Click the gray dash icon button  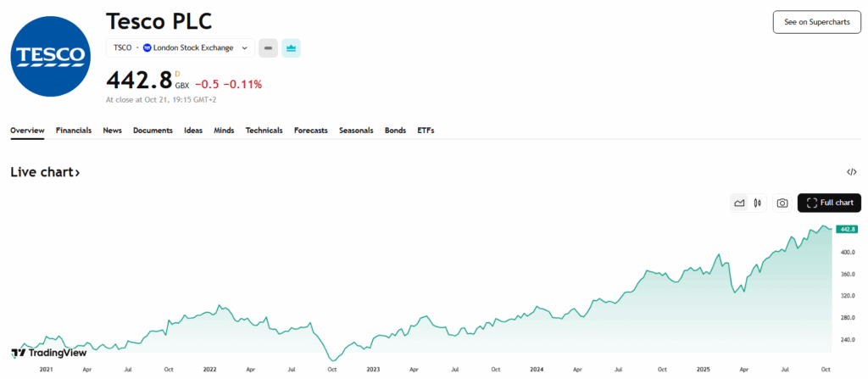click(268, 48)
